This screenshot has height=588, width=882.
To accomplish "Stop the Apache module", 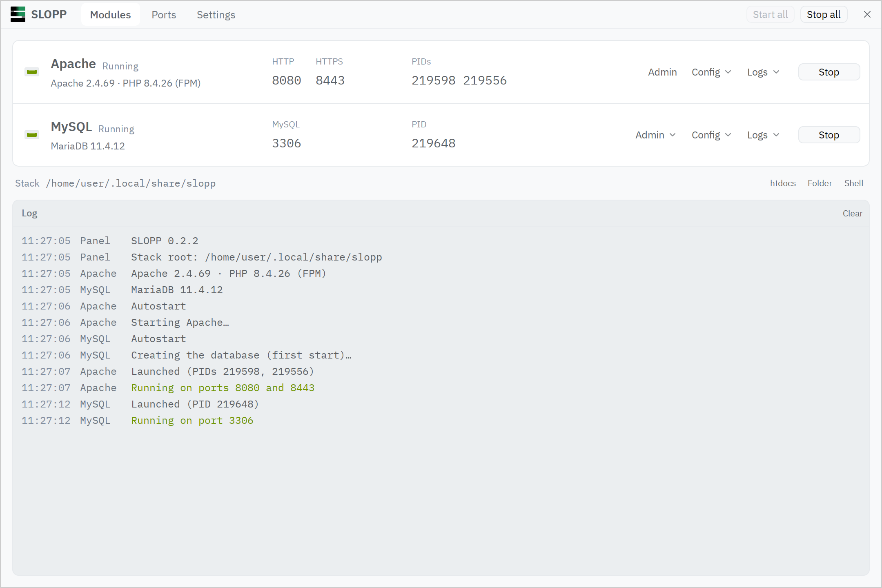I will (x=829, y=72).
